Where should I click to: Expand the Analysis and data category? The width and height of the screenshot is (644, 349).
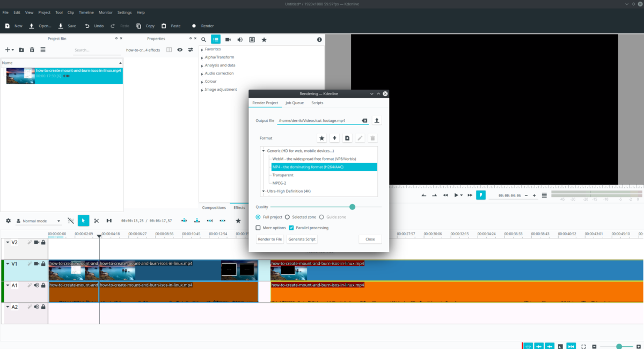202,66
